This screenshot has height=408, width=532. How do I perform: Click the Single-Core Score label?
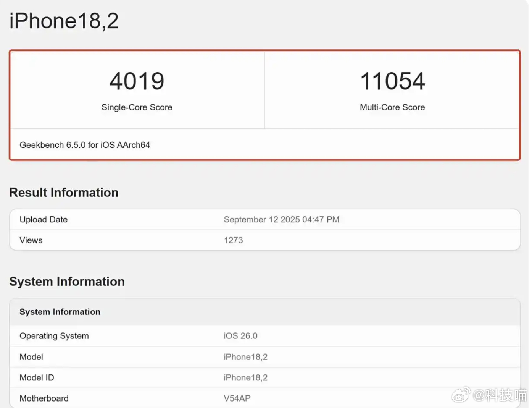(137, 107)
